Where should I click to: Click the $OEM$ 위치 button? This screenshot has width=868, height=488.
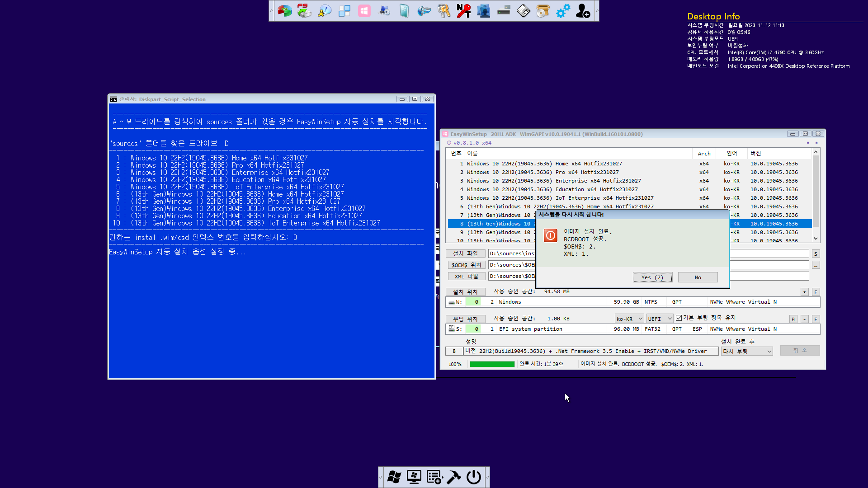click(x=466, y=265)
